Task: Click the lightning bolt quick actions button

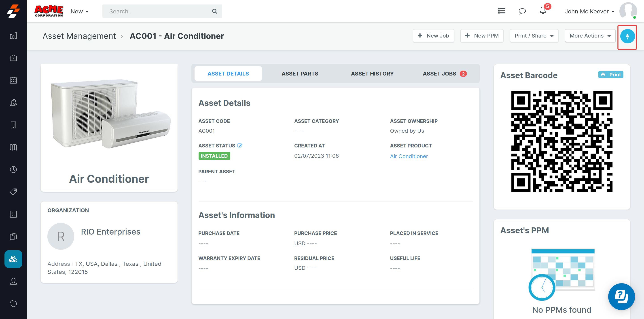Action: point(627,36)
